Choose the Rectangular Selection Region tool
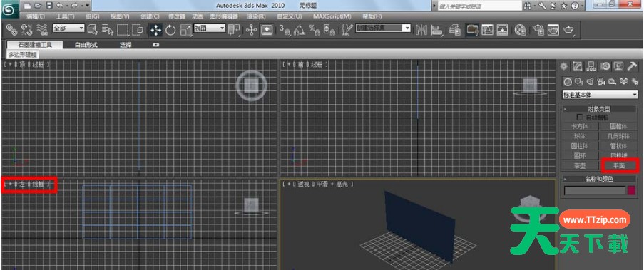The height and width of the screenshot is (270, 644). tap(123, 29)
